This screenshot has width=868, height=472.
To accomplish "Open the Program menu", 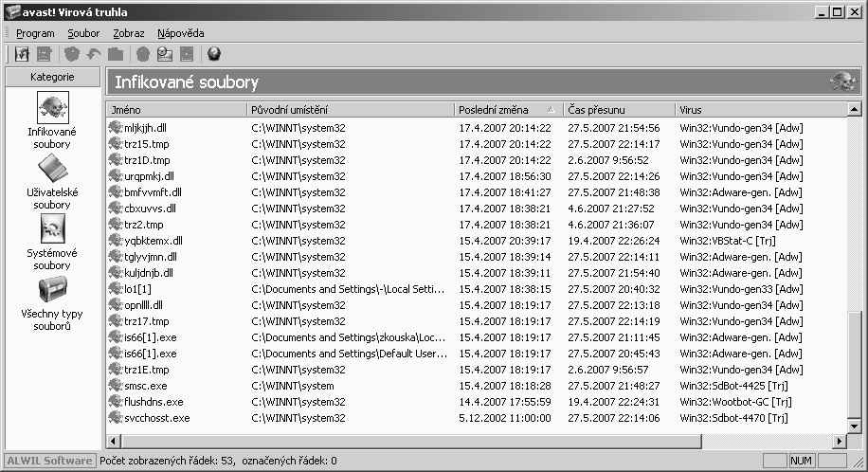I will [35, 33].
